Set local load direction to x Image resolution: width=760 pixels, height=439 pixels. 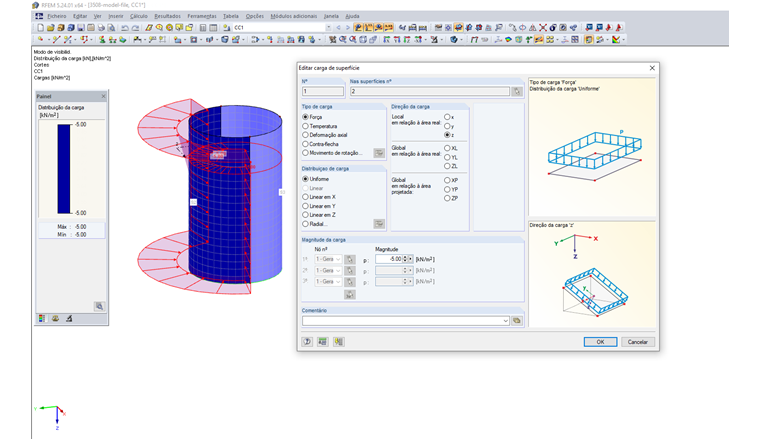(x=449, y=117)
